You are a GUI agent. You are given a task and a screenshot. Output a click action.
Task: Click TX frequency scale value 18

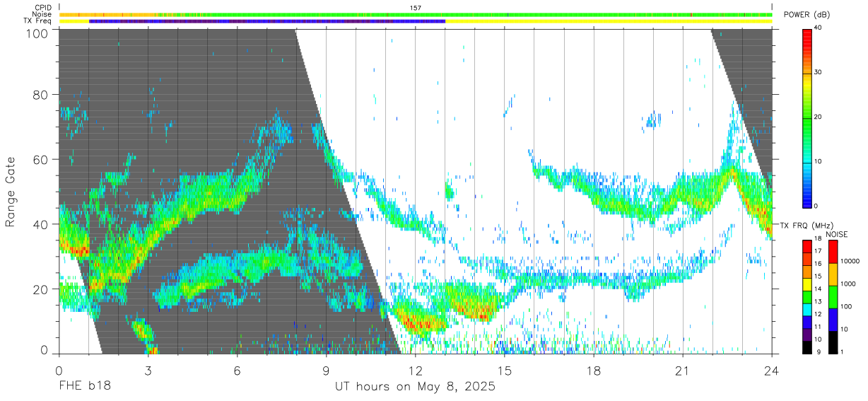pyautogui.click(x=819, y=240)
